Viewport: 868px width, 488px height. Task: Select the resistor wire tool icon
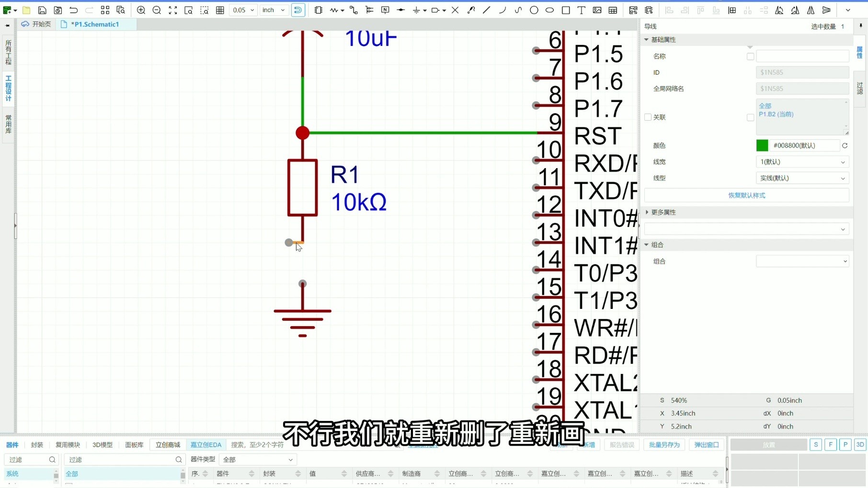334,10
